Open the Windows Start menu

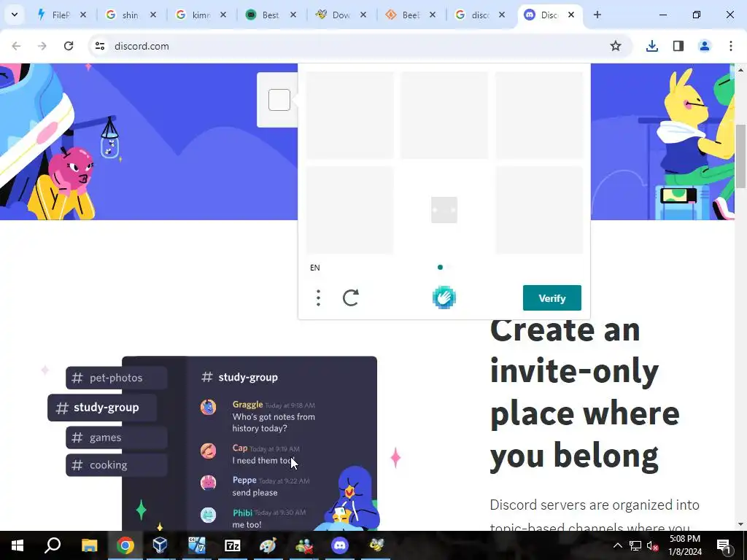[x=18, y=545]
